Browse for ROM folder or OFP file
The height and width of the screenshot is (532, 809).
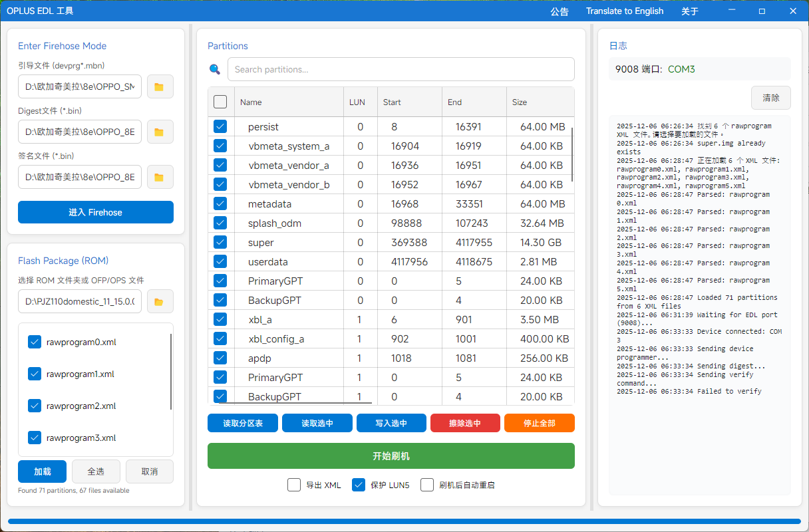(x=160, y=301)
